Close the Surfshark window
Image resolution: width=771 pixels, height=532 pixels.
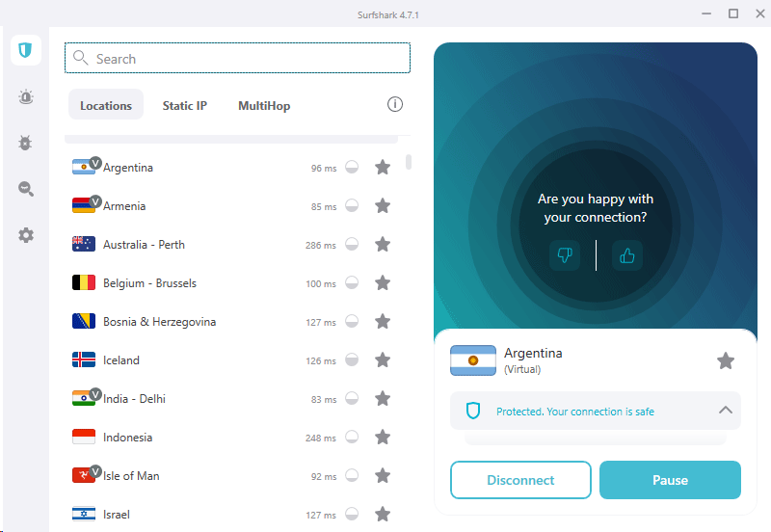pyautogui.click(x=760, y=13)
